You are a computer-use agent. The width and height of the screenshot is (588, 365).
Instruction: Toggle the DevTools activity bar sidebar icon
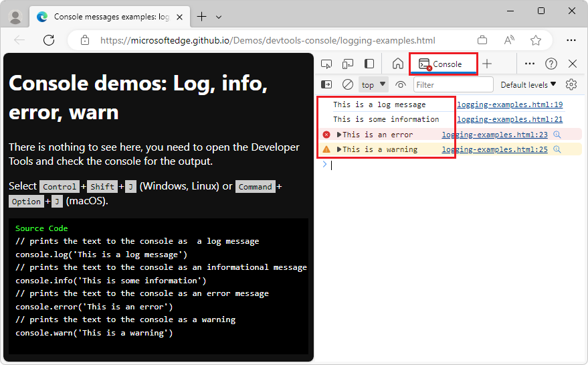pyautogui.click(x=369, y=64)
